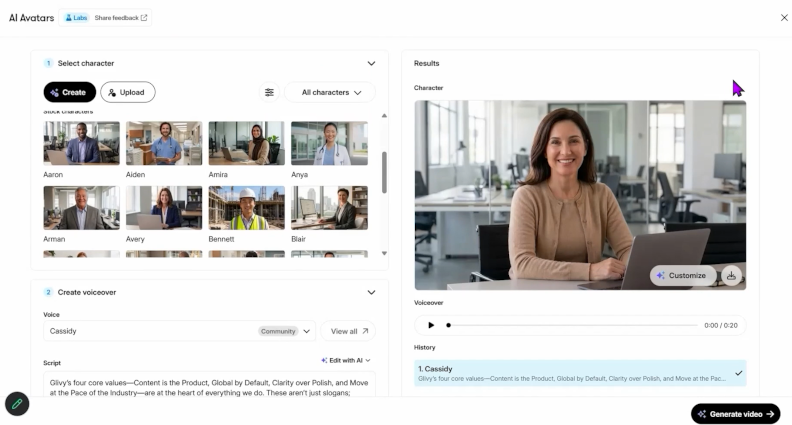The height and width of the screenshot is (425, 792).
Task: Click the Generate video button
Action: click(x=735, y=414)
